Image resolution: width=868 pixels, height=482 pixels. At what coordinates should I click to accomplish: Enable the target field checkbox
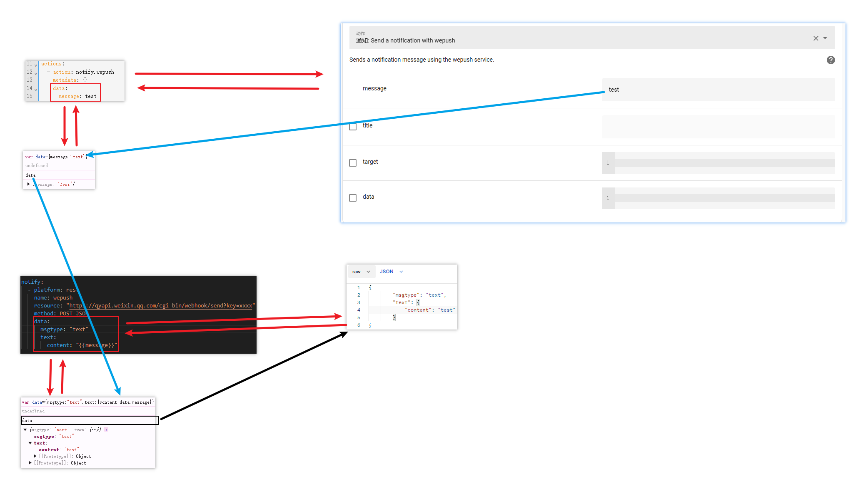tap(353, 162)
